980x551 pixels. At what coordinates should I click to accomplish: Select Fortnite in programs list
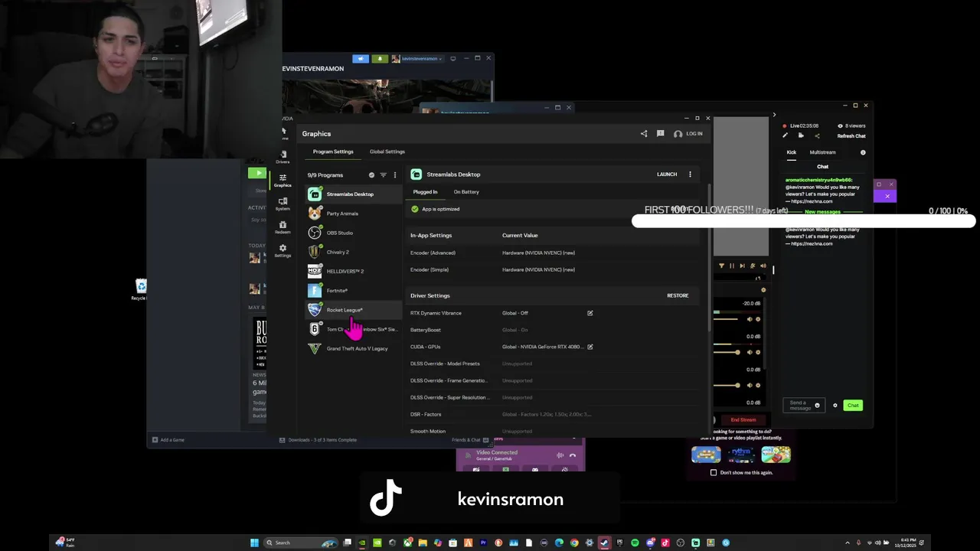pyautogui.click(x=354, y=291)
